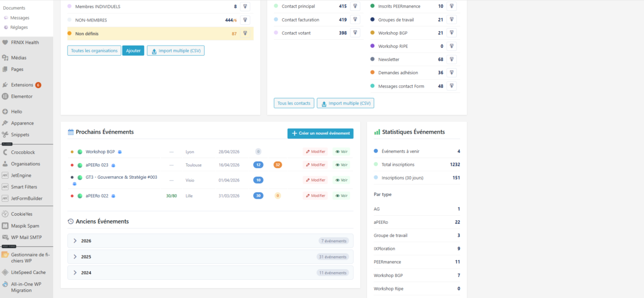Click the green status dot beside Workshop BGP
644x298 pixels.
[x=80, y=152]
